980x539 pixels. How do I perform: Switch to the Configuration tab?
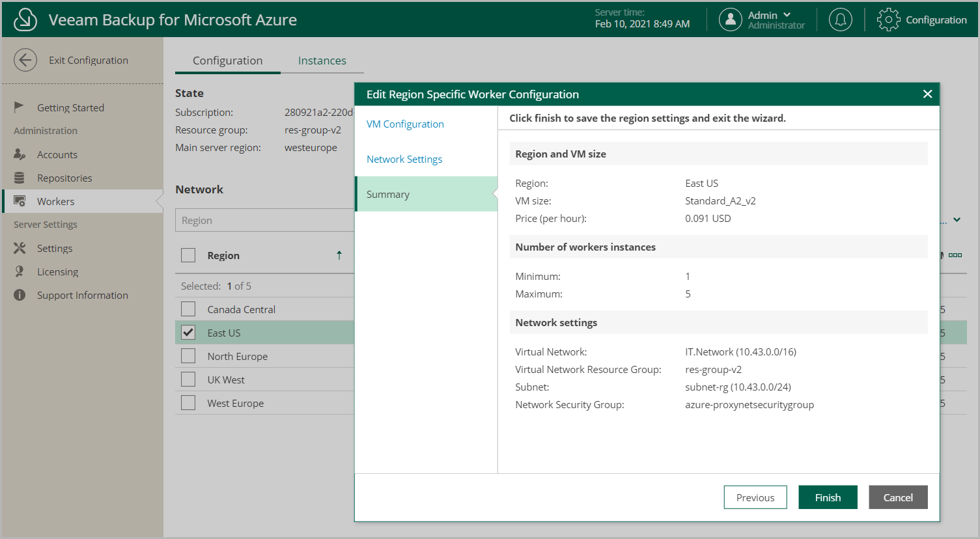[227, 61]
